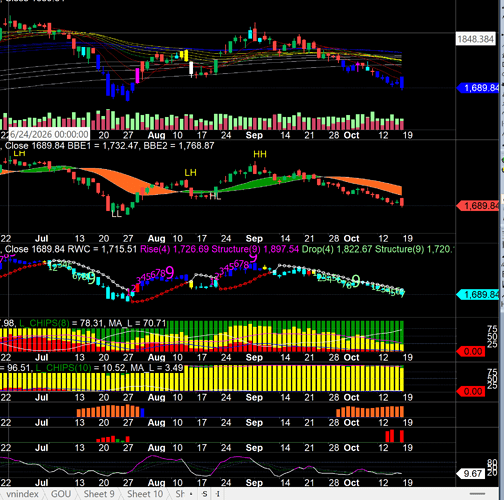Click the green Drop(4) 1,822.67 text

(x=337, y=249)
